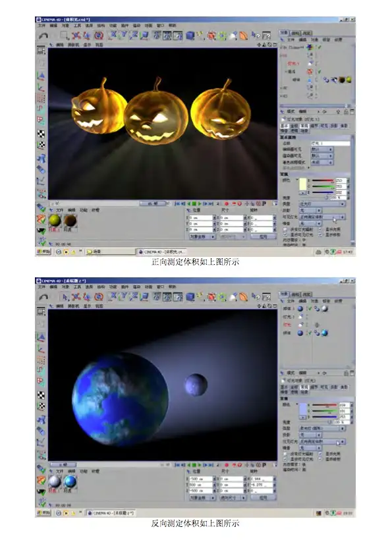The height and width of the screenshot is (552, 392).
Task: Open the 对象坐标 dropdown in the Earth window
Action: (x=202, y=498)
